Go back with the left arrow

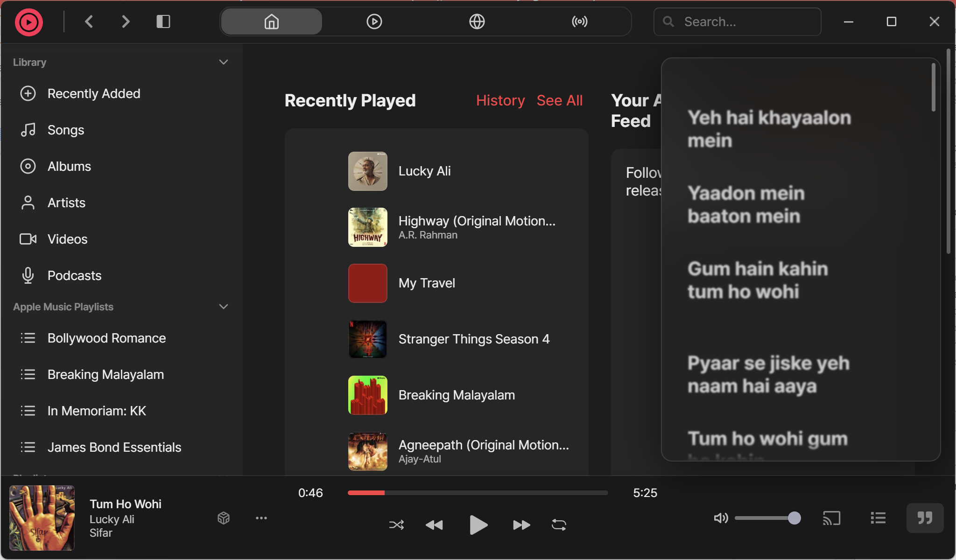89,21
